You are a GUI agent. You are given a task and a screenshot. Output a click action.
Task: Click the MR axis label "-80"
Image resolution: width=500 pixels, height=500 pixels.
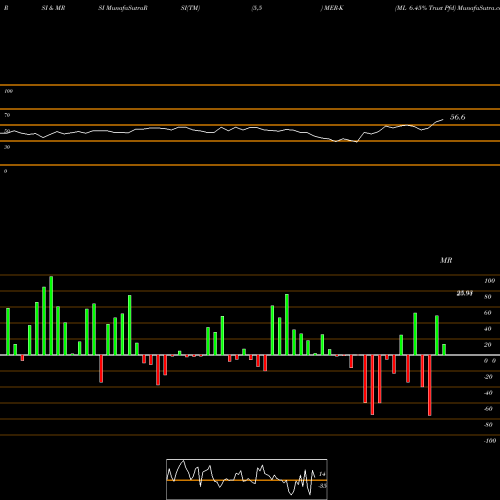tap(488, 425)
